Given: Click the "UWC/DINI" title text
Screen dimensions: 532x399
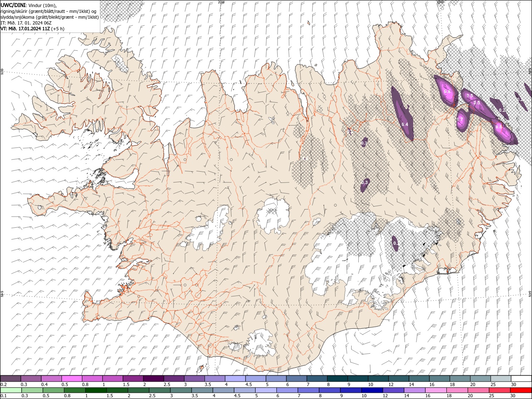Looking at the screenshot, I should click(13, 5).
